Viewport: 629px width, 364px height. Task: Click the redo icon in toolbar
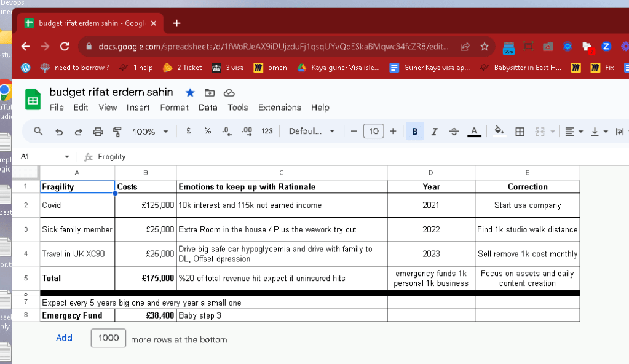(78, 132)
